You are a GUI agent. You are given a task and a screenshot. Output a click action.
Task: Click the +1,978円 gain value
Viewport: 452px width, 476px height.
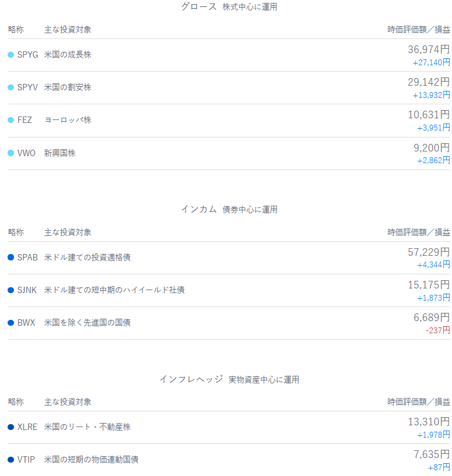click(x=433, y=435)
